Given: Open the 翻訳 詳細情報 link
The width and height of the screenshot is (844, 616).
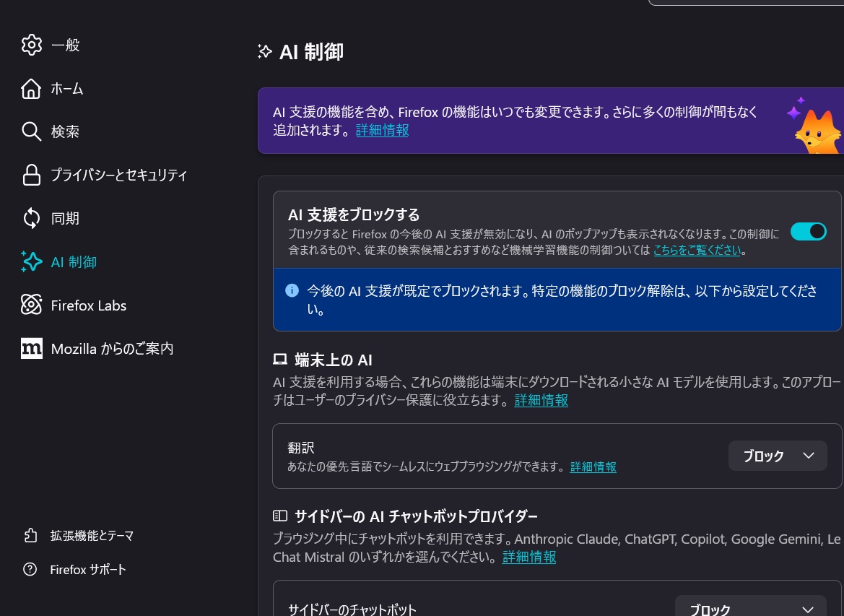Looking at the screenshot, I should coord(593,467).
